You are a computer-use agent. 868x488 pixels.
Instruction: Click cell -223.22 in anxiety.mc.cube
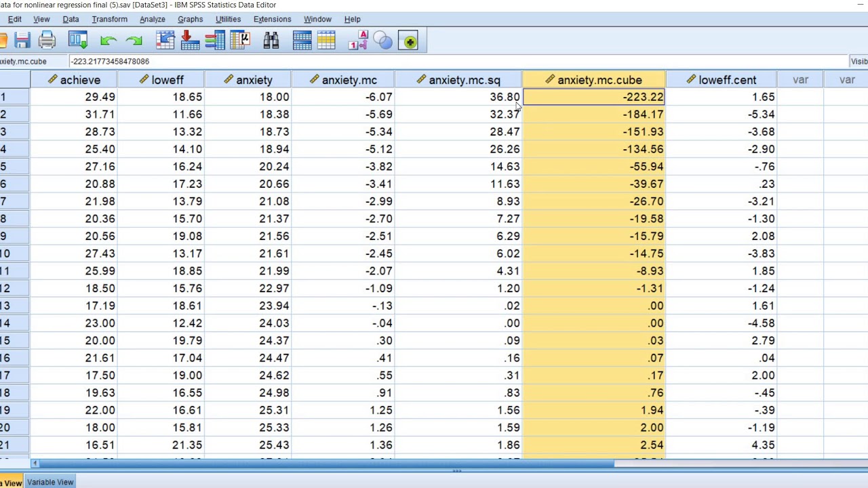tap(593, 97)
